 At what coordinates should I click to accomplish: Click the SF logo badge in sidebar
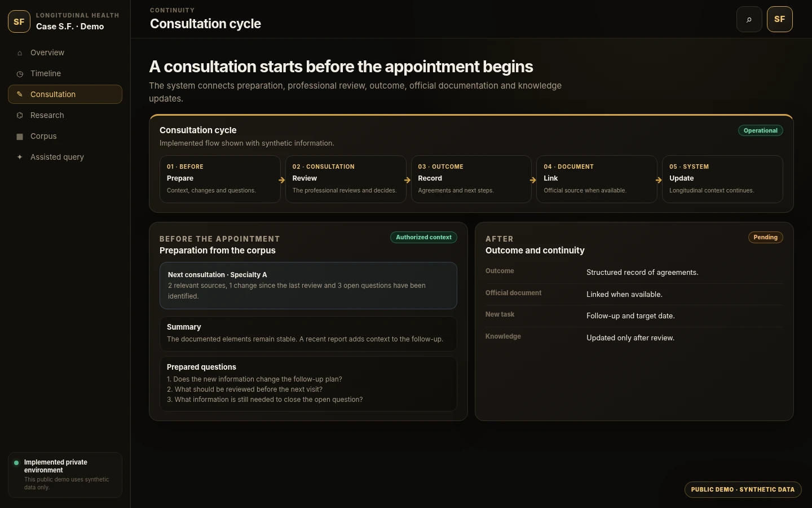(19, 21)
